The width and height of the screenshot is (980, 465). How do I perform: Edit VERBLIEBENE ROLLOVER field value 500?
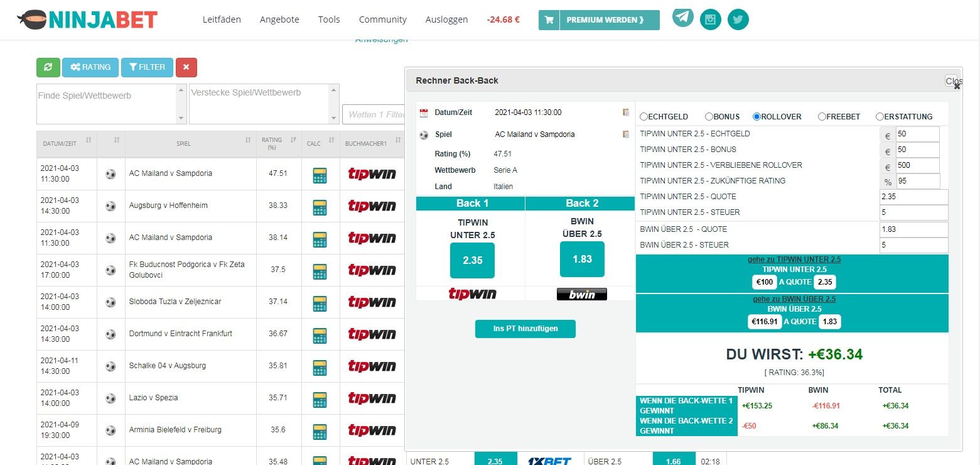click(x=918, y=166)
